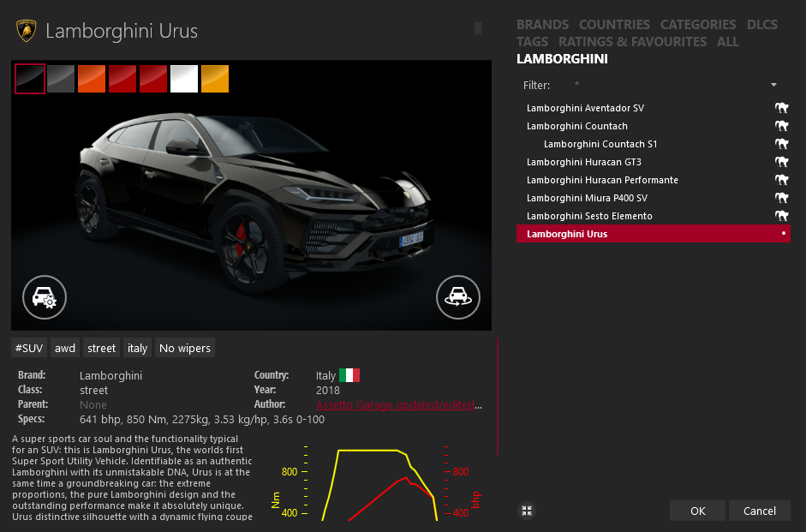806x532 pixels.
Task: Click the bull icon beside Miura P400 SV
Action: (782, 198)
